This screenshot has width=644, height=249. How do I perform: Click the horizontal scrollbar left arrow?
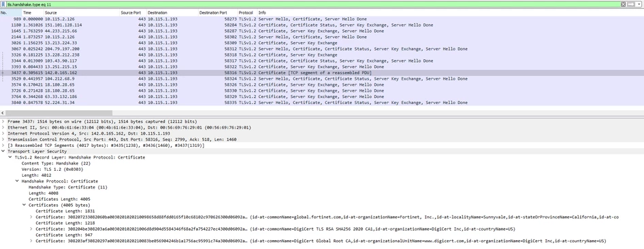click(3, 112)
